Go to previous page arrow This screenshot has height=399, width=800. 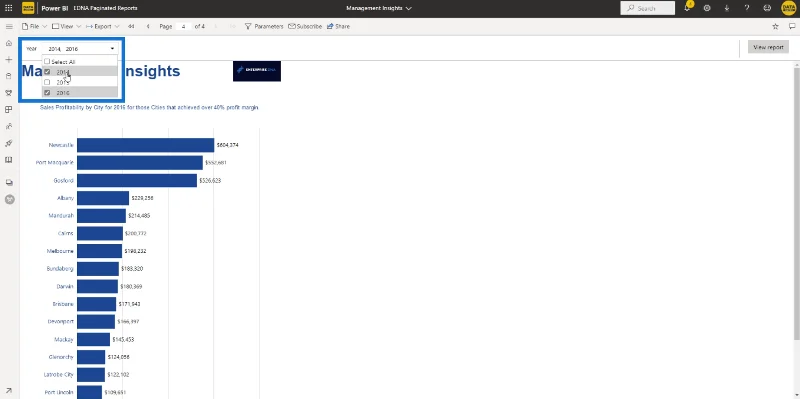click(x=148, y=26)
